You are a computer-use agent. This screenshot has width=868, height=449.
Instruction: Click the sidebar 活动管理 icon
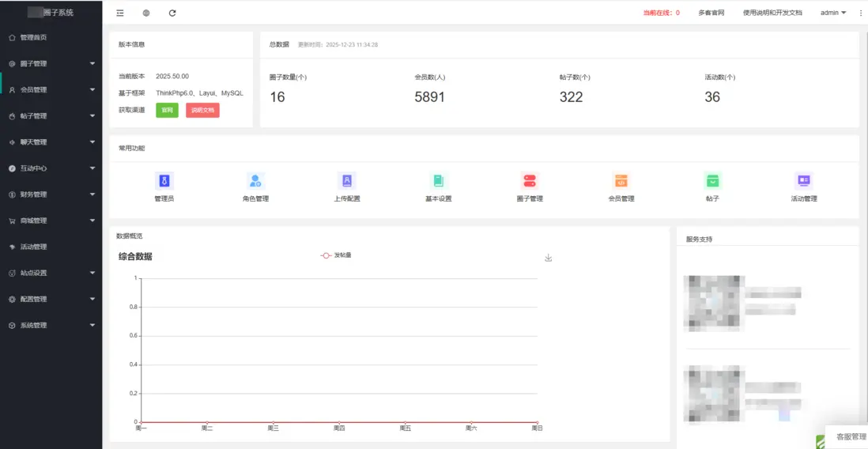pyautogui.click(x=12, y=247)
